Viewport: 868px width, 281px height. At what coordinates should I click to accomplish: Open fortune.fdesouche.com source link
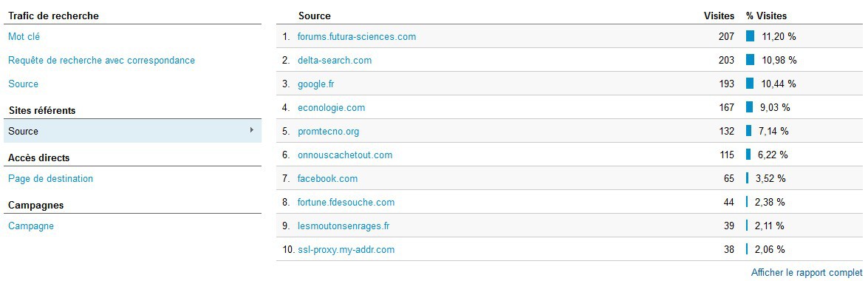(x=346, y=203)
